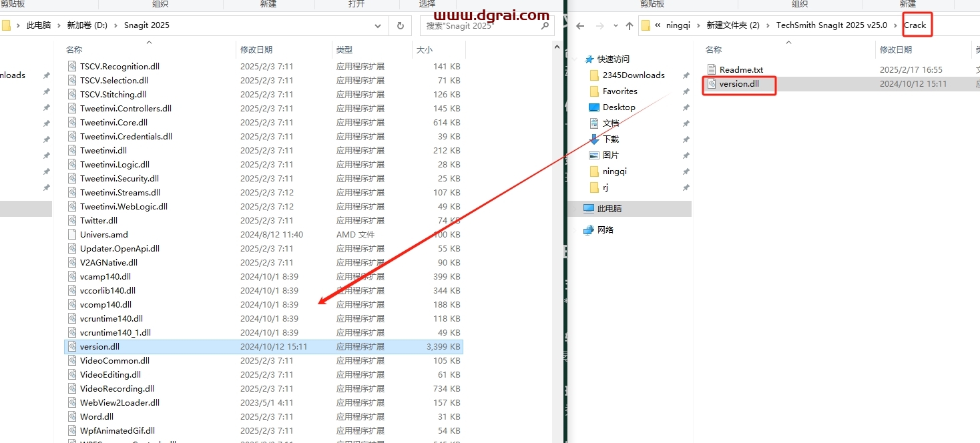This screenshot has width=980, height=443.
Task: Go back in the Crack folder window
Action: [580, 26]
